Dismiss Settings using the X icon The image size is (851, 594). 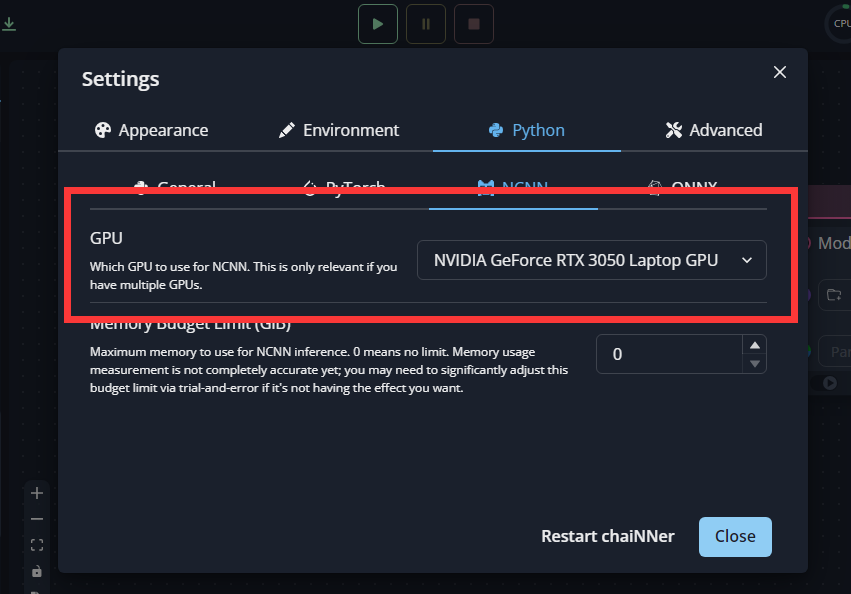[780, 72]
